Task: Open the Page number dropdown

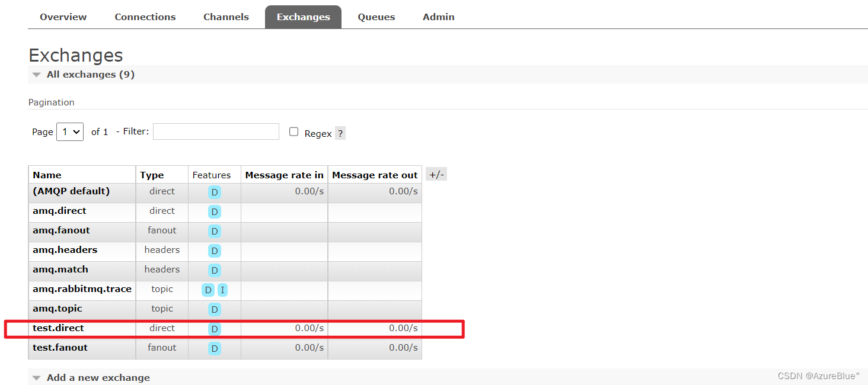Action: click(70, 131)
